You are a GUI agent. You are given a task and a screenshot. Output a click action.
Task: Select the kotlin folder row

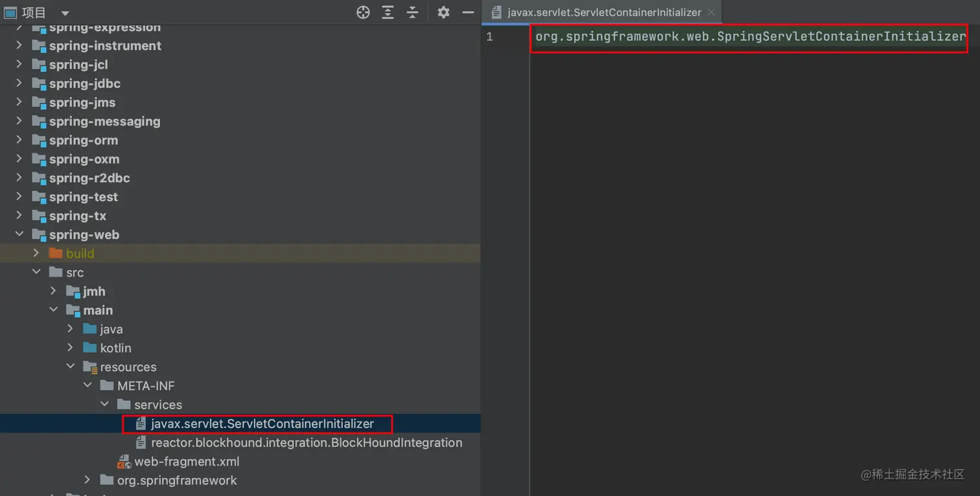[240, 348]
